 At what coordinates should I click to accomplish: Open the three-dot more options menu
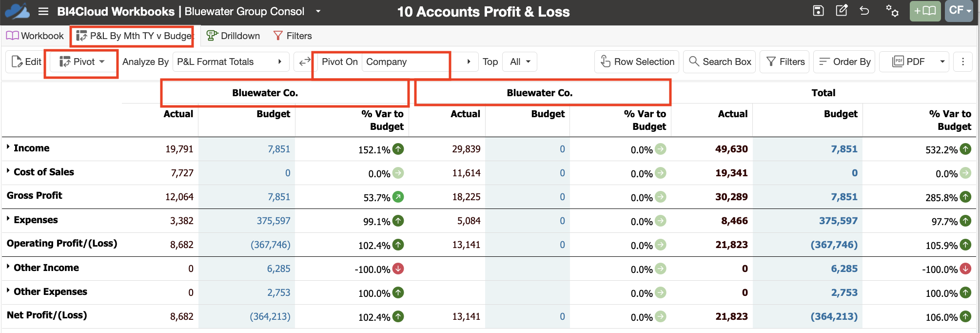click(962, 62)
